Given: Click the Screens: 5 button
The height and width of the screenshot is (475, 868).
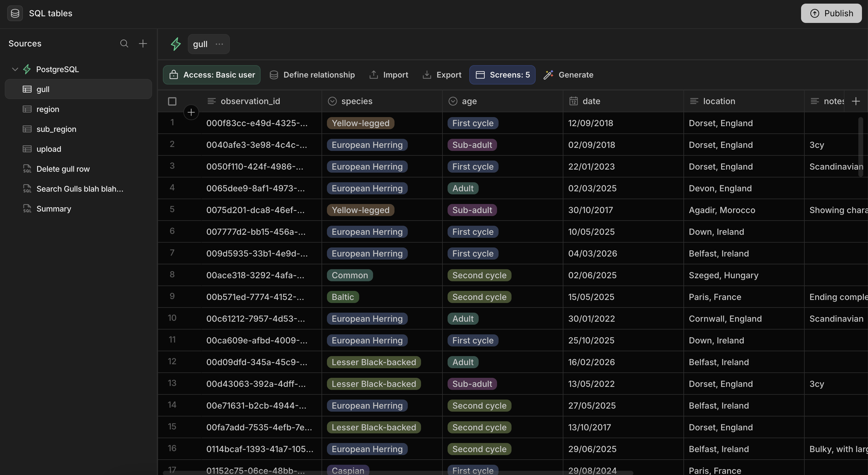Looking at the screenshot, I should [502, 75].
